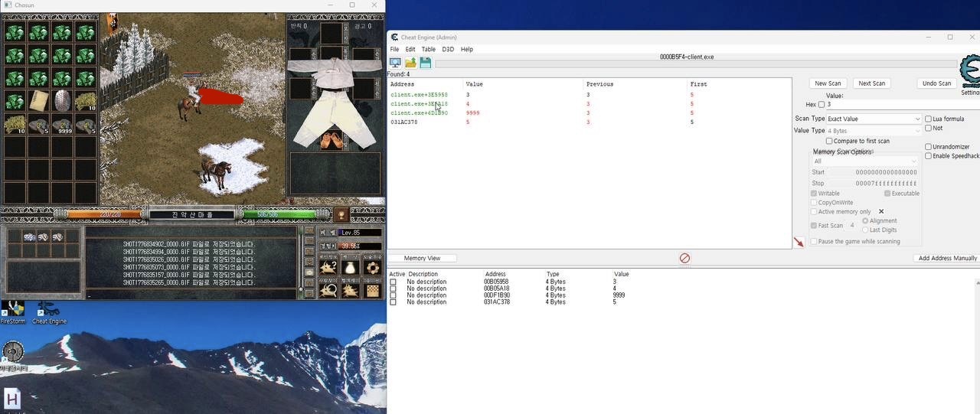This screenshot has height=414, width=980.
Task: Select the Last Digits radio option
Action: (x=866, y=230)
